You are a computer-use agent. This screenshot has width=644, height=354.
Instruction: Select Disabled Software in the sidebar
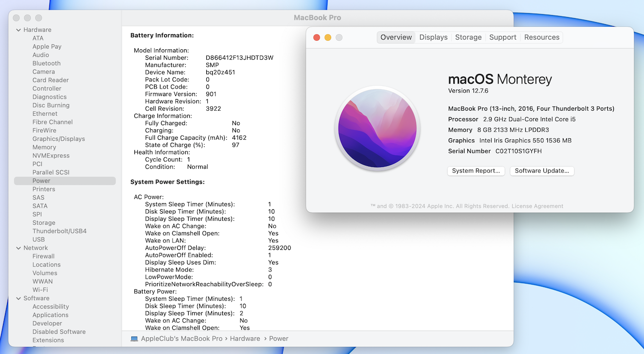click(59, 332)
